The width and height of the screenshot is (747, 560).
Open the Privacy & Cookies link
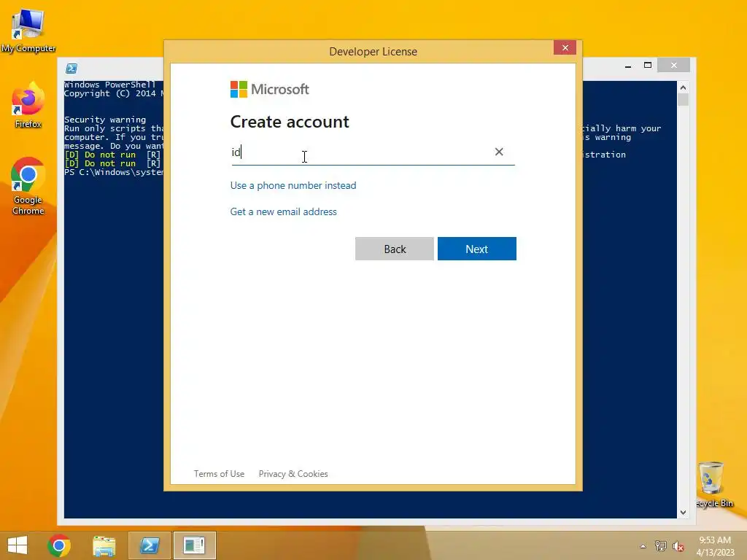click(293, 474)
